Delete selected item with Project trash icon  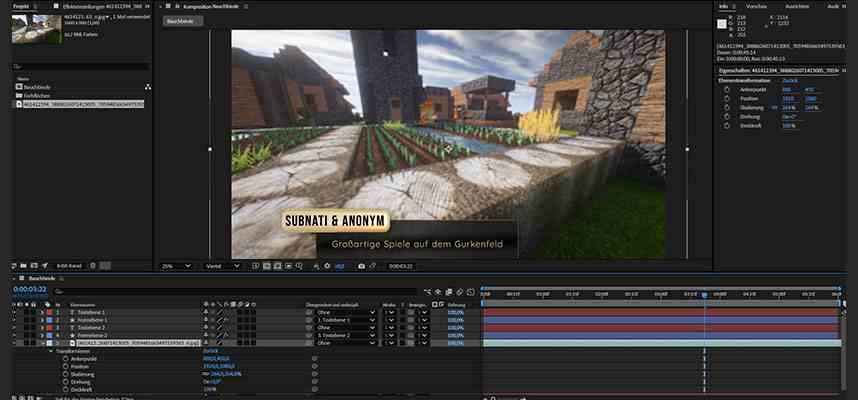coord(92,266)
